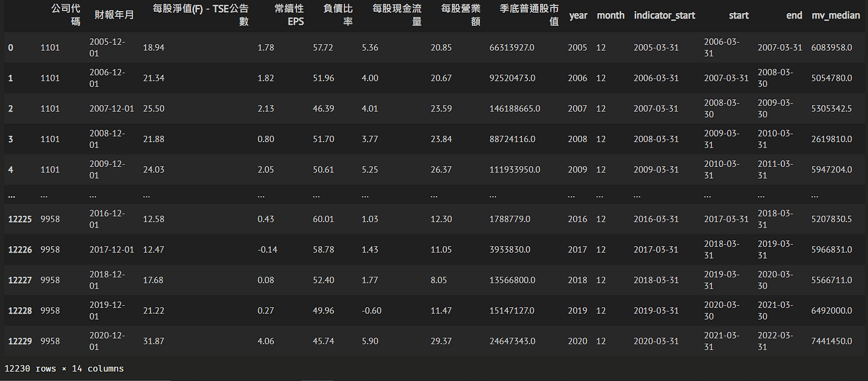Click the indicator_start column header

tap(664, 16)
